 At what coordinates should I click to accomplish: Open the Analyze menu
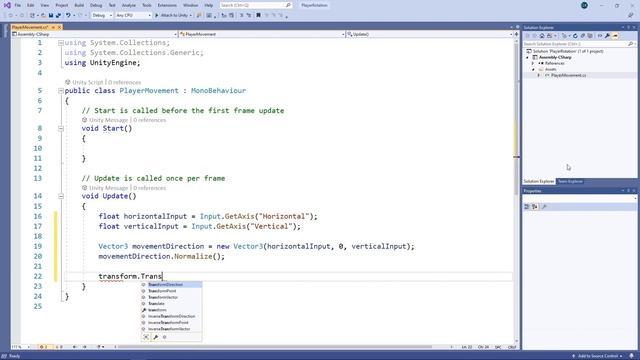[129, 5]
